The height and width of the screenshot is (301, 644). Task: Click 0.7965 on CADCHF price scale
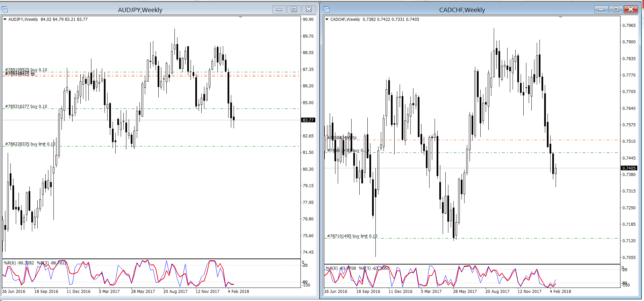pyautogui.click(x=629, y=26)
